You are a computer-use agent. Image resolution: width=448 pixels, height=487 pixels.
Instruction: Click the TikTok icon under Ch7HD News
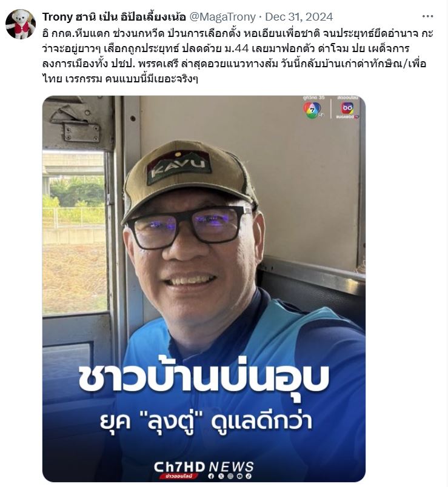point(249,476)
